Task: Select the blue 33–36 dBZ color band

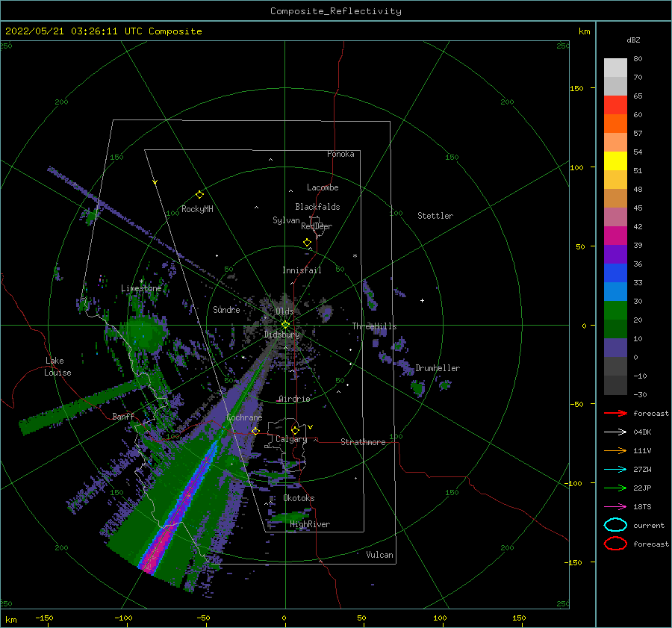Action: pyautogui.click(x=615, y=273)
